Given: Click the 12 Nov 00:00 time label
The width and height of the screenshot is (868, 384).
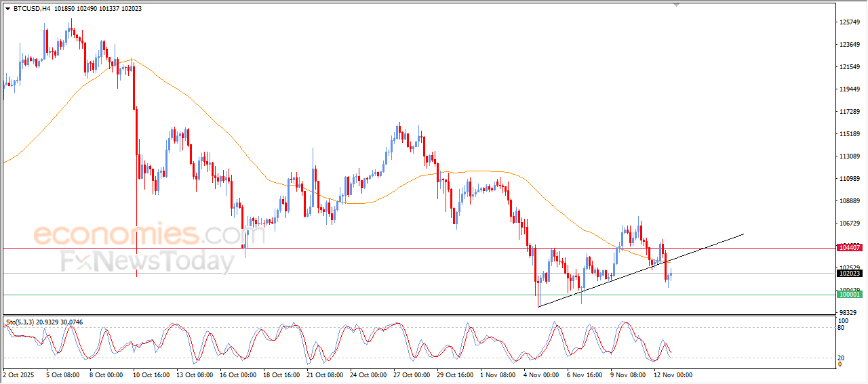Looking at the screenshot, I should [x=671, y=374].
